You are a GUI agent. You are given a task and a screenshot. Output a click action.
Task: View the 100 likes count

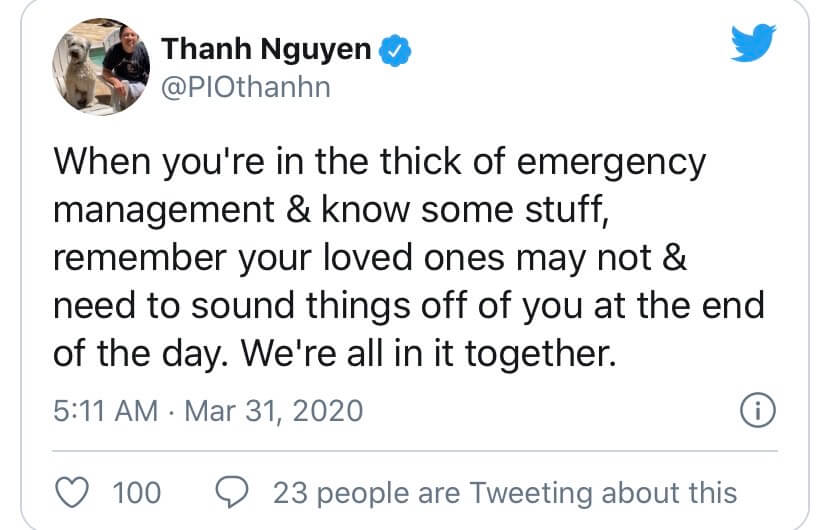(137, 493)
